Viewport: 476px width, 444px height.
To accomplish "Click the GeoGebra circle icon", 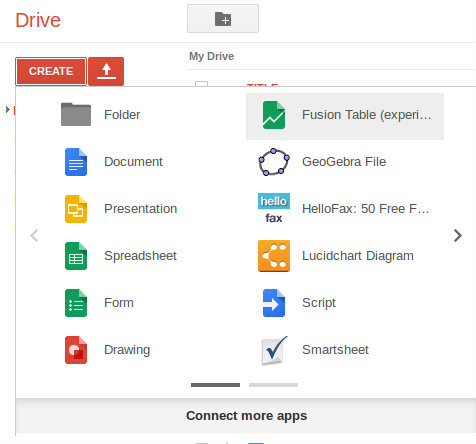I will 274,162.
